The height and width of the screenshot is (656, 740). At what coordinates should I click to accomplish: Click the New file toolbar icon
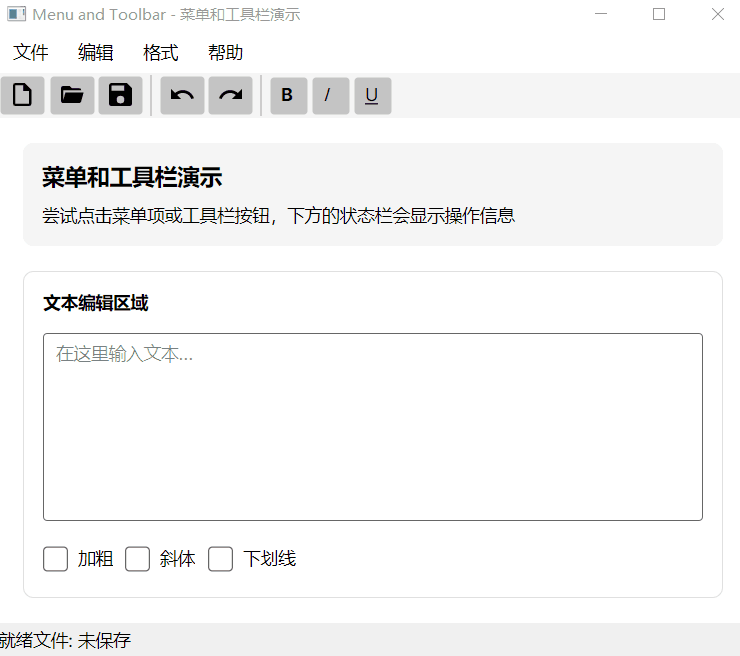22,96
